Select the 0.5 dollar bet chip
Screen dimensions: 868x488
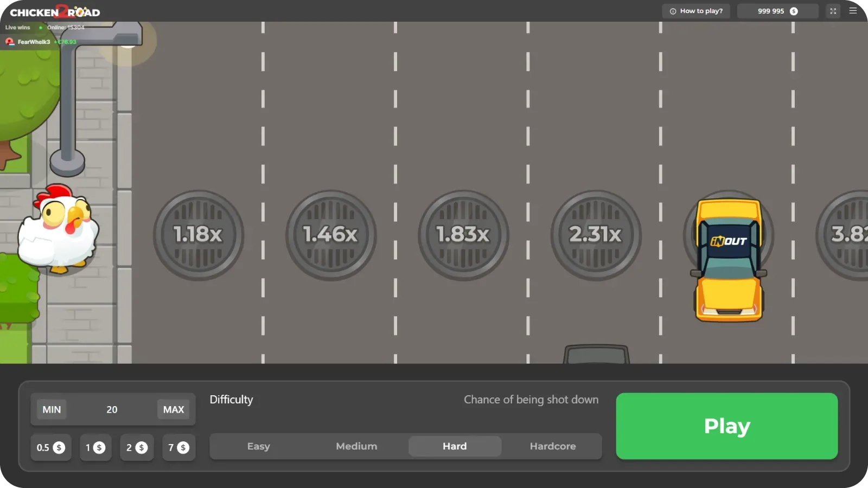(x=51, y=447)
